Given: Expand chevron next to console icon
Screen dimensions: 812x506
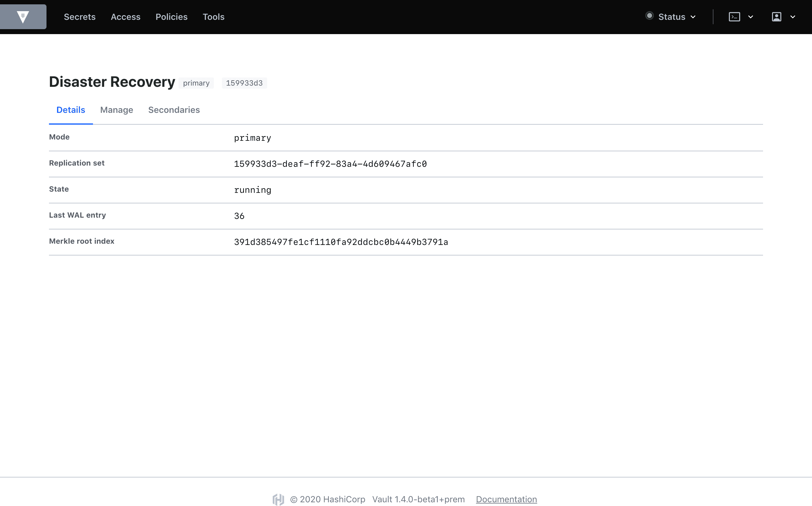Looking at the screenshot, I should pyautogui.click(x=750, y=17).
